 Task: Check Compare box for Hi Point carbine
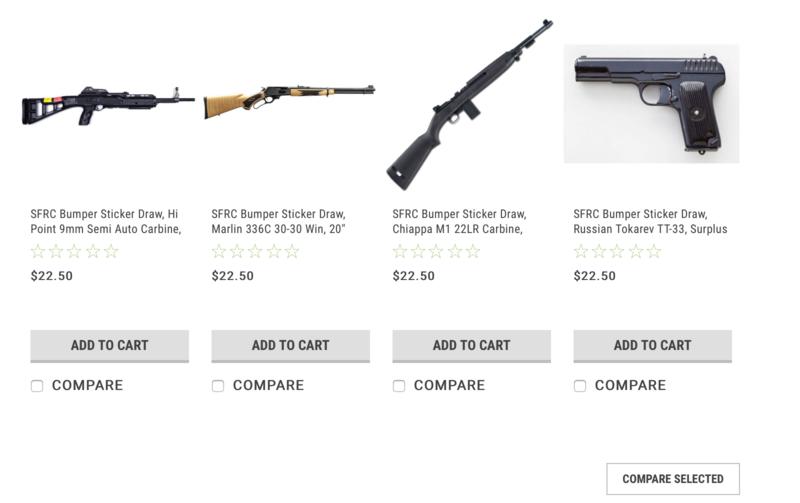(37, 386)
